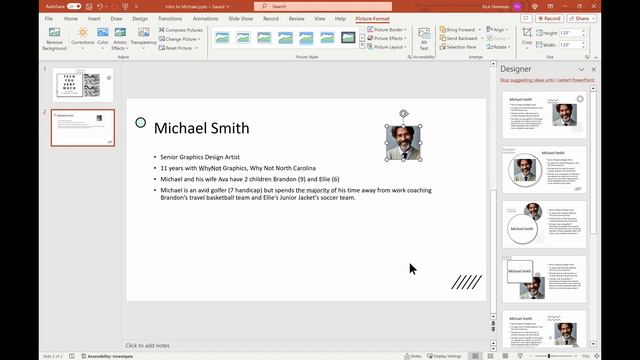The image size is (640, 360).
Task: Choose the first Designer layout suggestion
Action: (x=544, y=115)
